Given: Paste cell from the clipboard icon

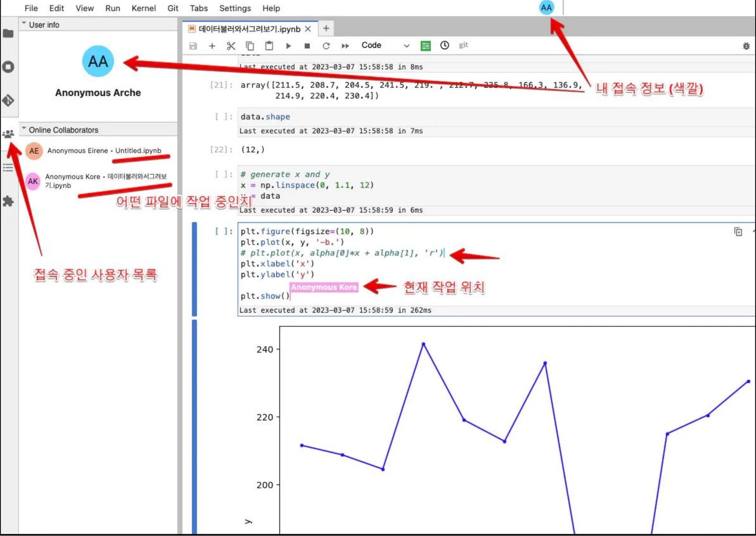Looking at the screenshot, I should click(269, 46).
